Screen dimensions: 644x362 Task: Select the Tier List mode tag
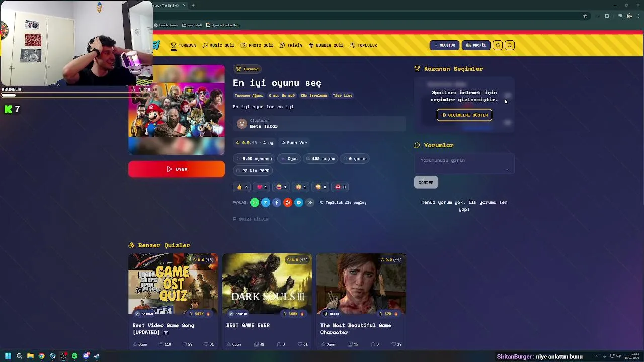tap(343, 95)
